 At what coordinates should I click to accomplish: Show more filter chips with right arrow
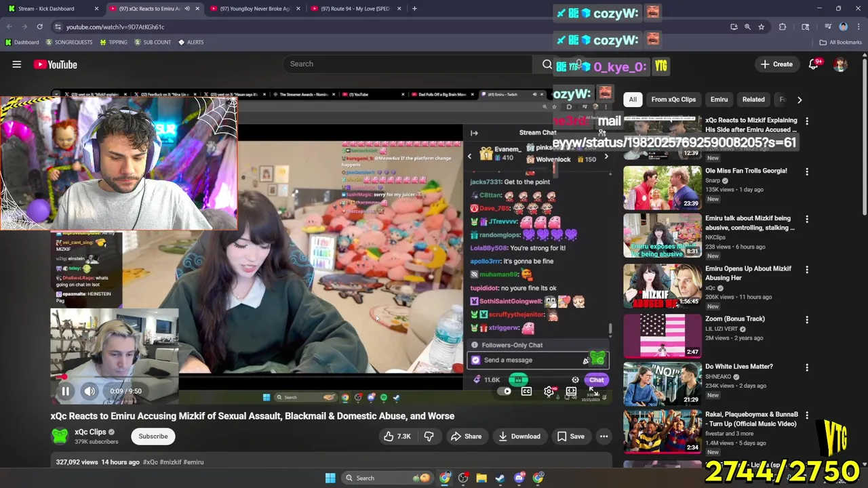pyautogui.click(x=800, y=100)
